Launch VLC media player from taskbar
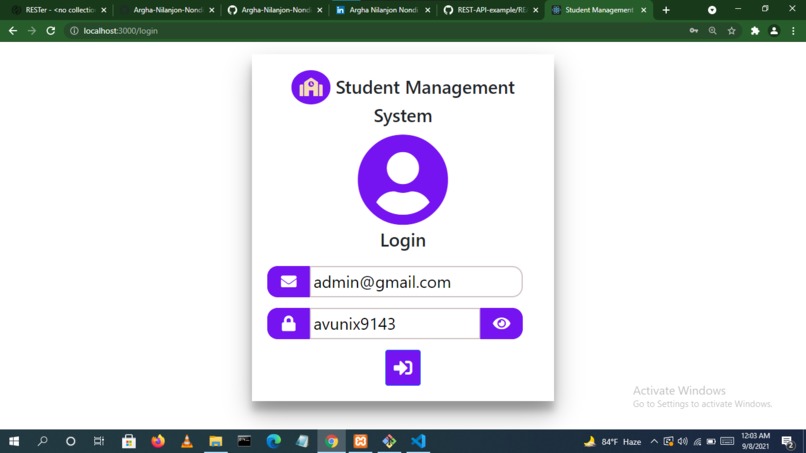Viewport: 806px width, 453px height. pos(187,441)
